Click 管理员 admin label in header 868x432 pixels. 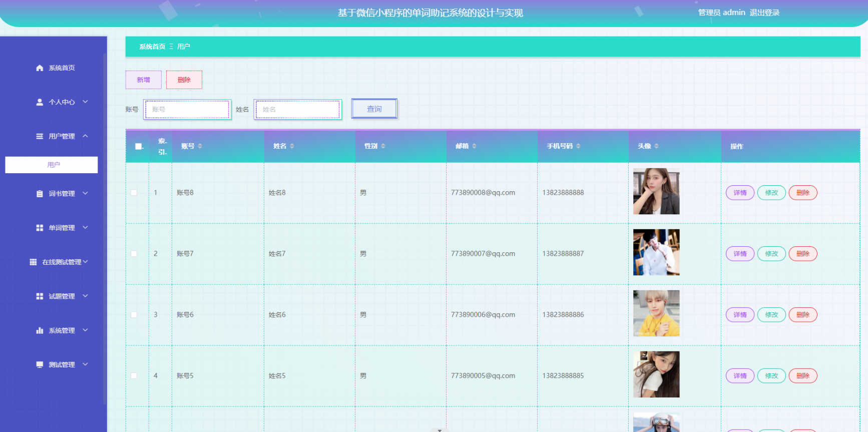[721, 13]
